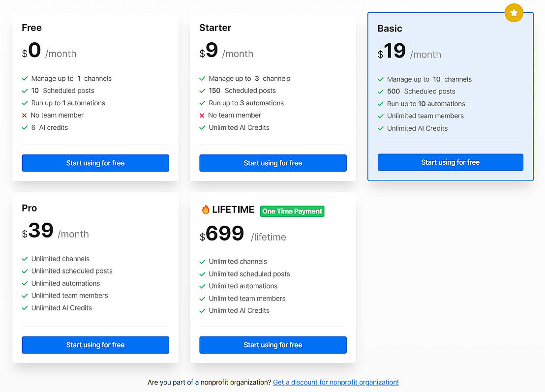Click red X next to Free plan's No team member
Image resolution: width=545 pixels, height=392 pixels.
tap(24, 116)
